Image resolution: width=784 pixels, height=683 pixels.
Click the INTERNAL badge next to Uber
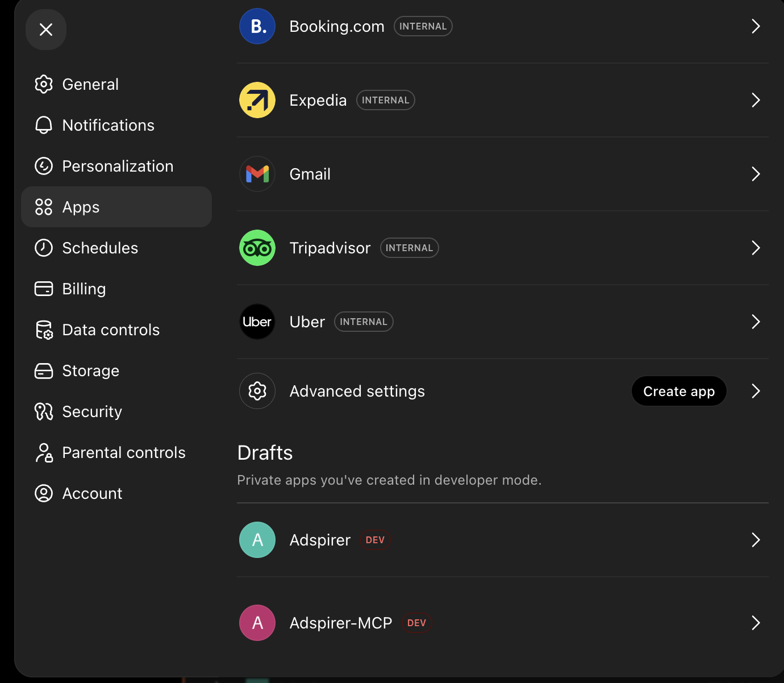(364, 322)
